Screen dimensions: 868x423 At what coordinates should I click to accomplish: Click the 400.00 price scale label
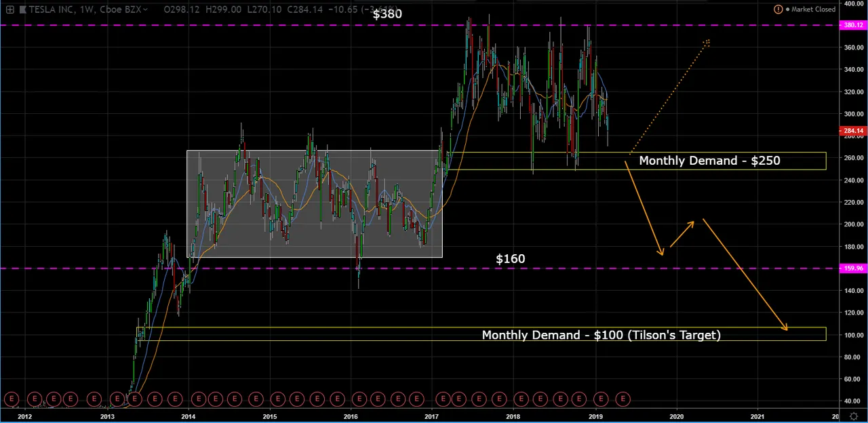tap(853, 4)
